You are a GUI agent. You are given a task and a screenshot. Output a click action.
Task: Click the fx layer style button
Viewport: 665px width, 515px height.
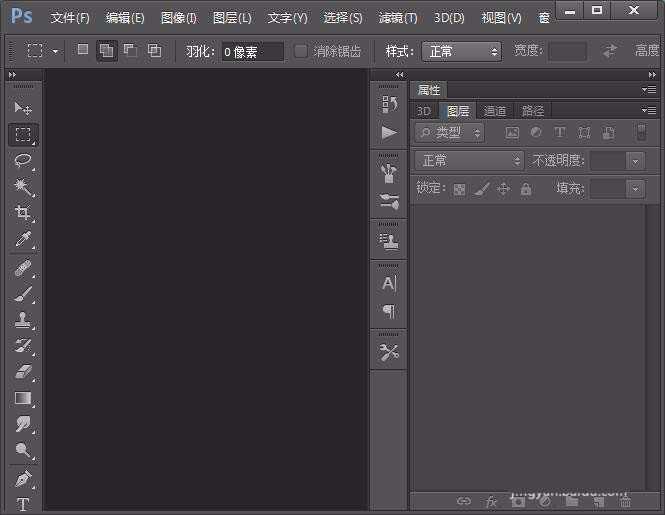click(491, 501)
